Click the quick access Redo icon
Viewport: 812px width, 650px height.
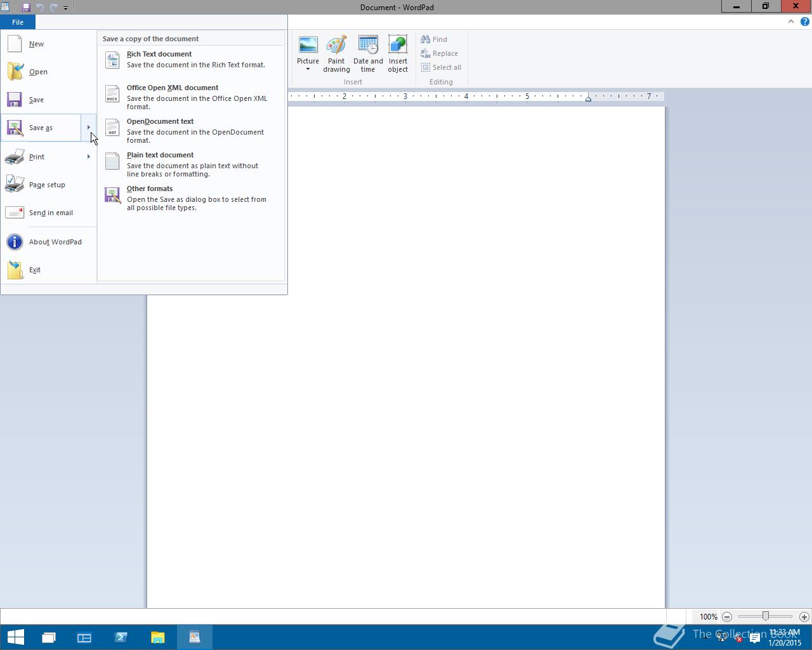tap(53, 8)
